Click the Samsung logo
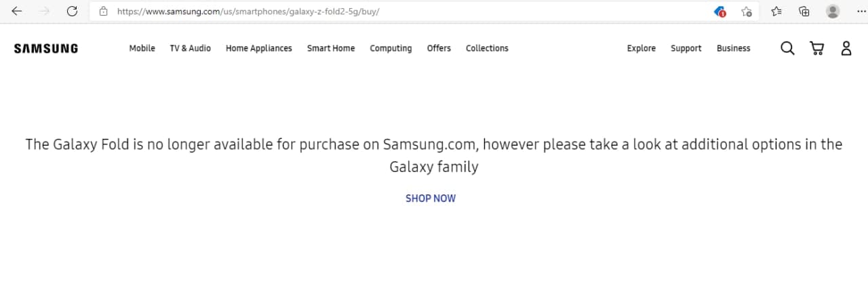 coord(45,48)
